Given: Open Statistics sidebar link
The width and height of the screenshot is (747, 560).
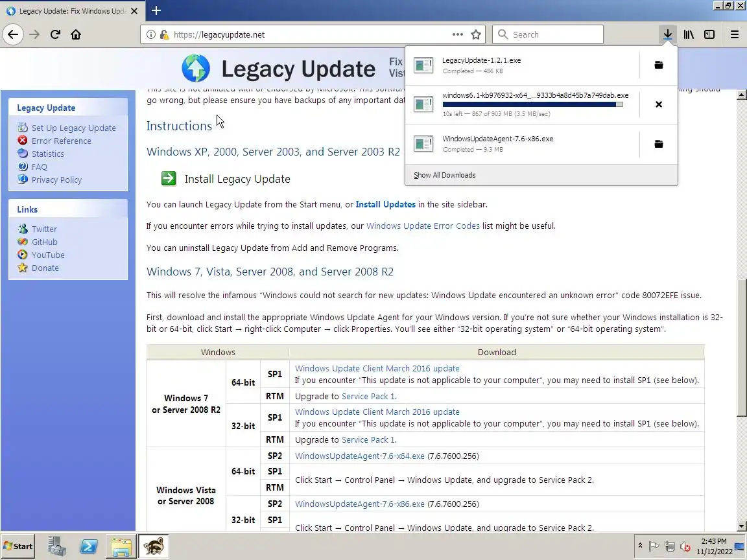Looking at the screenshot, I should coord(47,154).
